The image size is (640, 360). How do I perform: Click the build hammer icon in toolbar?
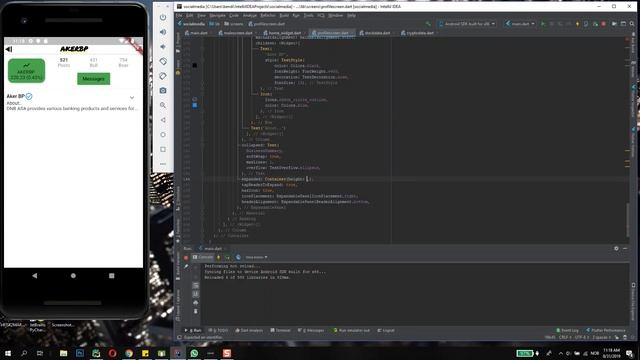[428, 24]
